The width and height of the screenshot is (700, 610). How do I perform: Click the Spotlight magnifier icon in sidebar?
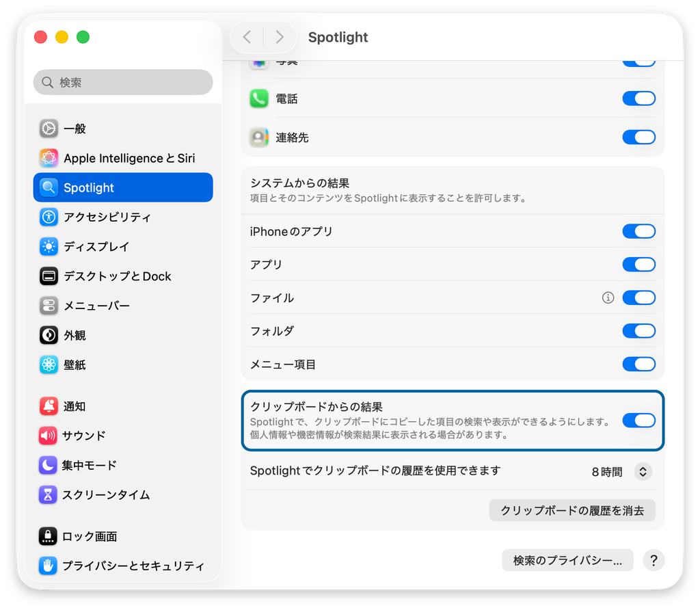coord(49,187)
